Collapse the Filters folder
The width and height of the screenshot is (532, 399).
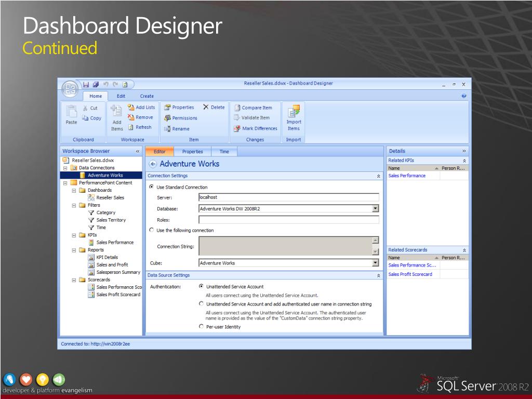[x=74, y=205]
